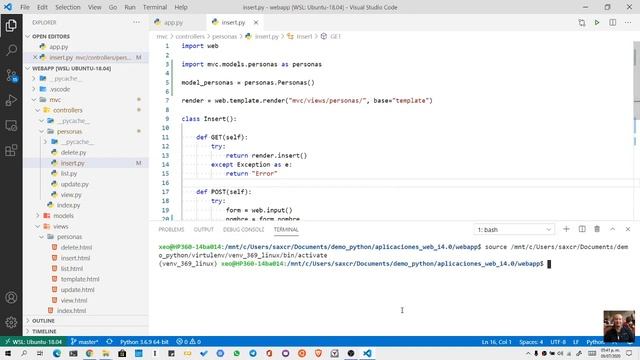Switch to the Problems panel tab

click(171, 229)
